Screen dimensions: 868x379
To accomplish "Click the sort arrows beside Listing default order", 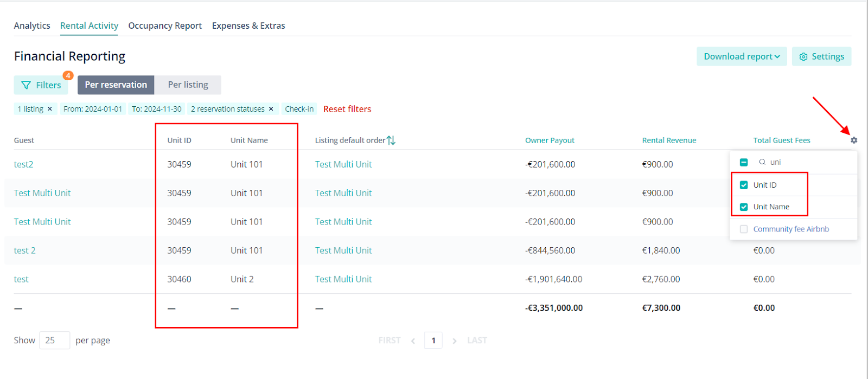I will [x=391, y=140].
